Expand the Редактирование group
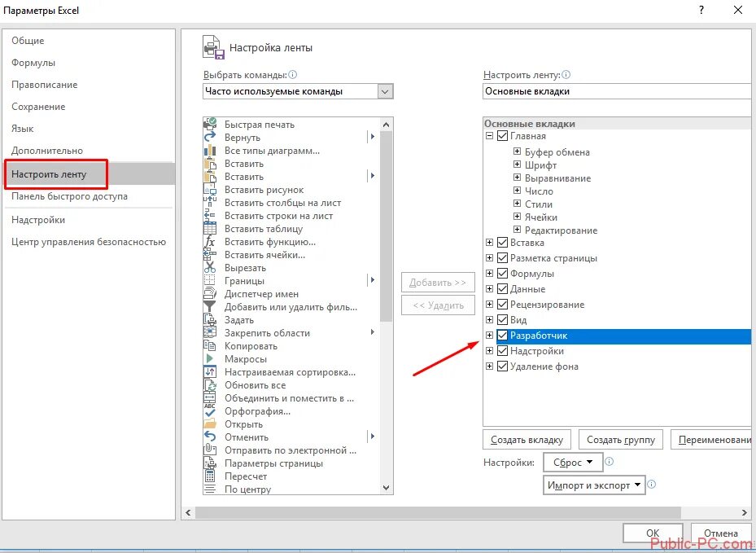 click(517, 230)
